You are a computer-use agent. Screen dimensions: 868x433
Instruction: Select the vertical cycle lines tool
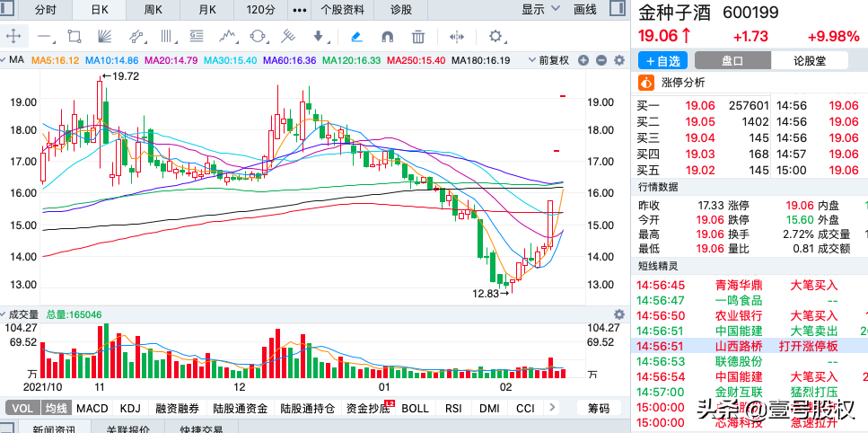click(166, 37)
